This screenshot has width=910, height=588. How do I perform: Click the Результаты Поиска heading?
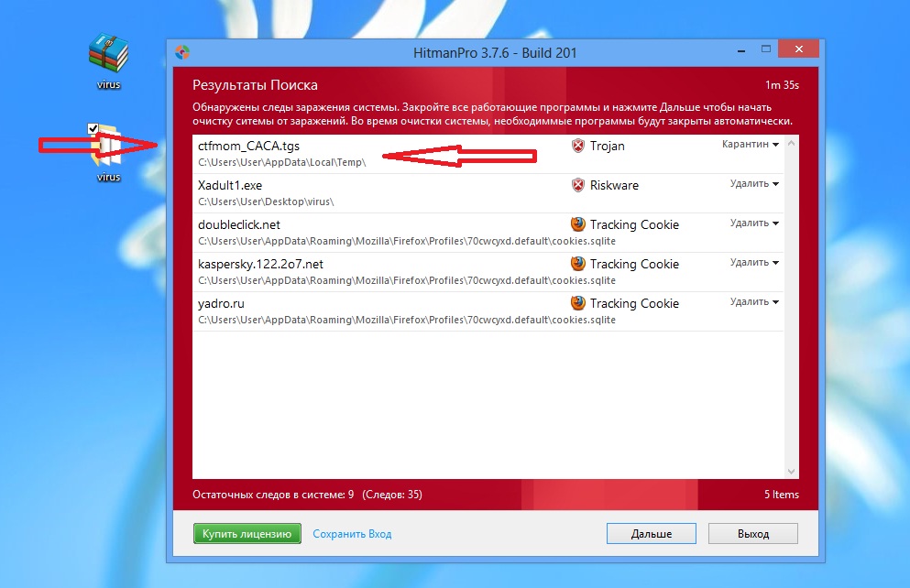255,85
